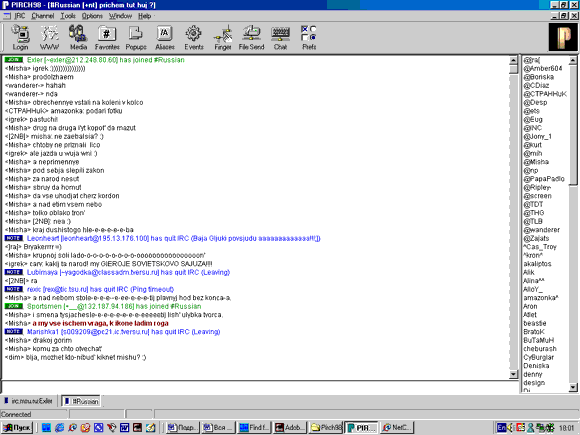This screenshot has height=435, width=580.
Task: Select @Ripley in the nick list
Action: click(x=537, y=188)
